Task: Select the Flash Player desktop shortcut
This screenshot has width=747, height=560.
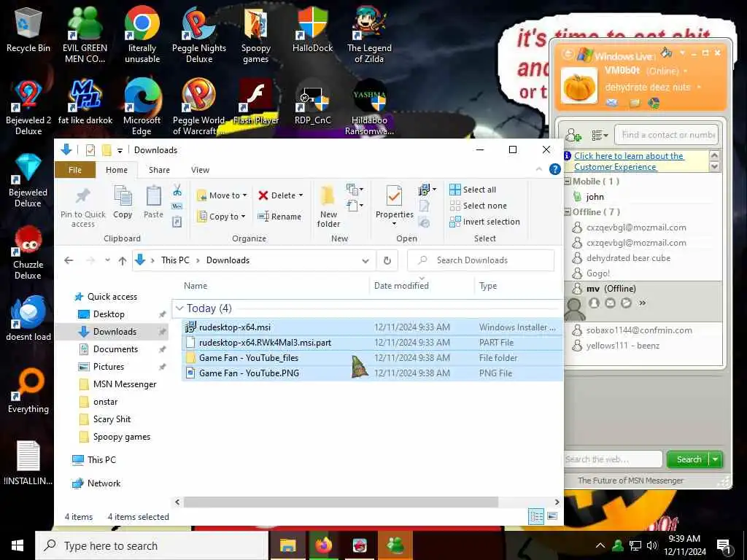Action: coord(256,102)
